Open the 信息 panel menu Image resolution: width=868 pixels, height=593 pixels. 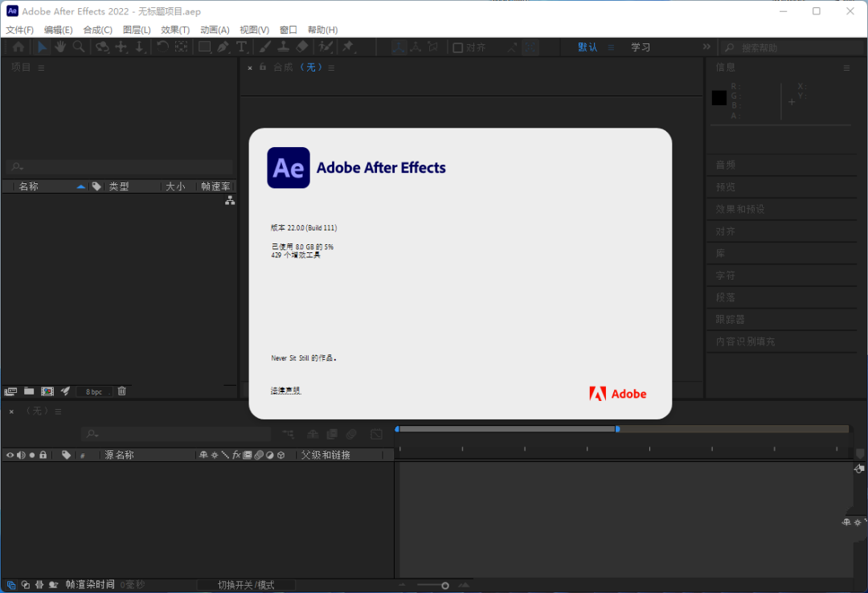tap(846, 67)
